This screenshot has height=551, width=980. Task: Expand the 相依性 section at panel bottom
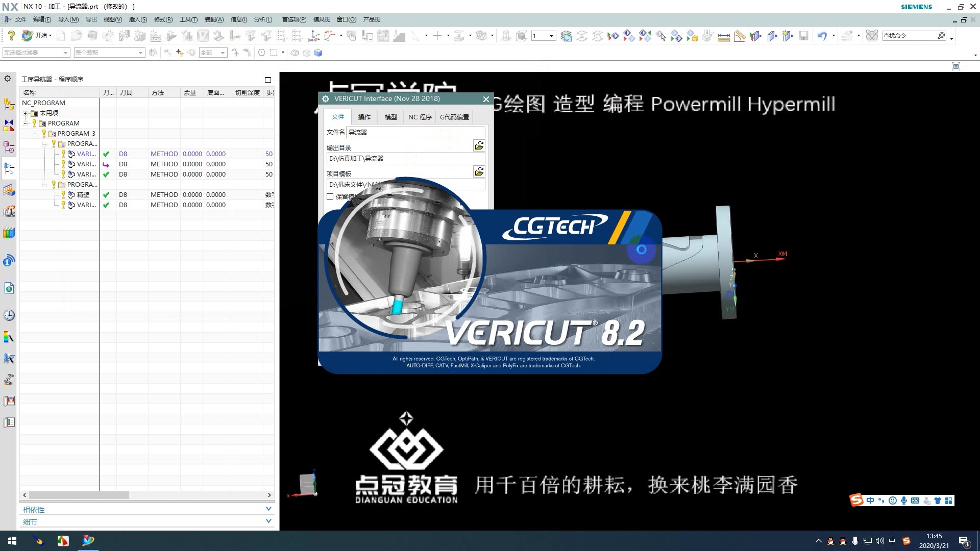pyautogui.click(x=268, y=509)
